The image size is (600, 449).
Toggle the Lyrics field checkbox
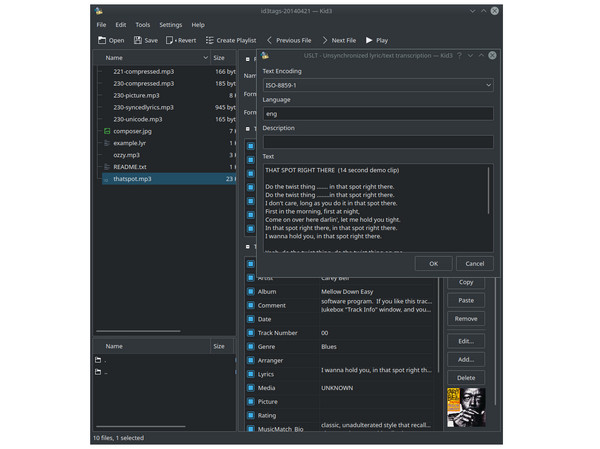251,374
